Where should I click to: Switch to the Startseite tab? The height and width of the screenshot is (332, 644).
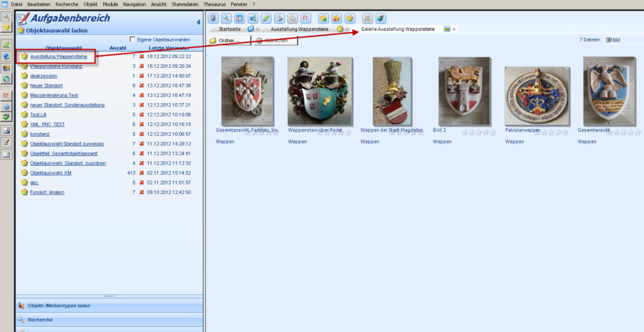tap(230, 29)
